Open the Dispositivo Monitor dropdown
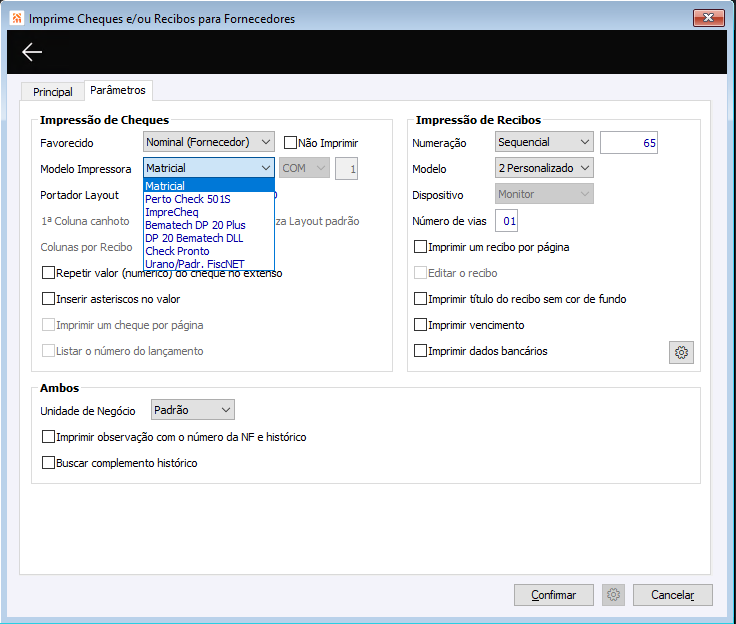 click(544, 194)
